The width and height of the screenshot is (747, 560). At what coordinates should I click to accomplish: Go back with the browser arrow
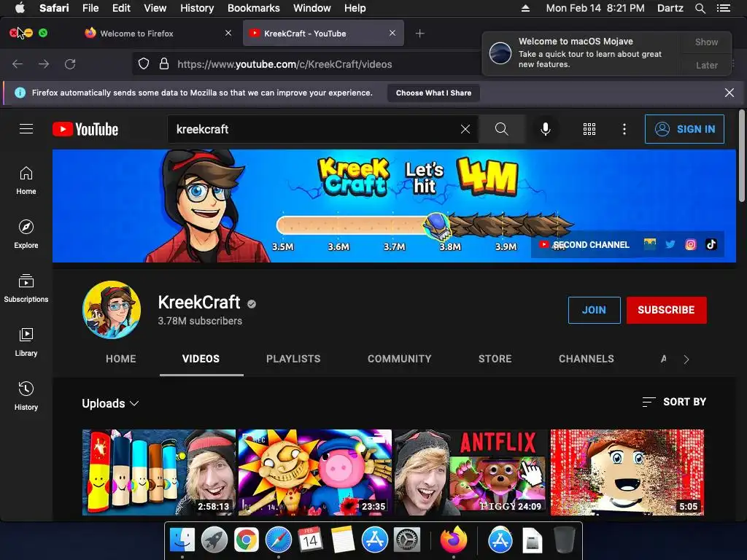click(x=18, y=64)
